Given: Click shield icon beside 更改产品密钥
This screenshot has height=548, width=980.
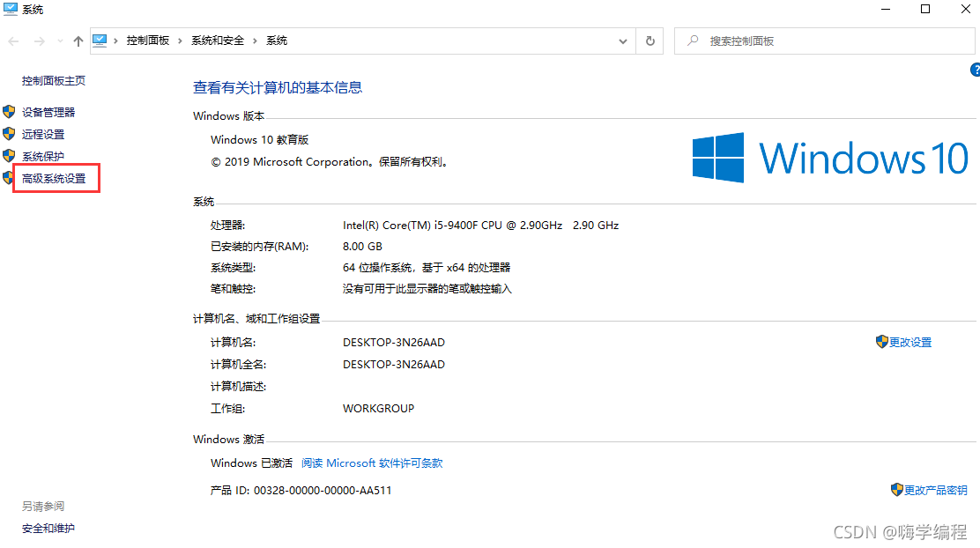Looking at the screenshot, I should 897,489.
